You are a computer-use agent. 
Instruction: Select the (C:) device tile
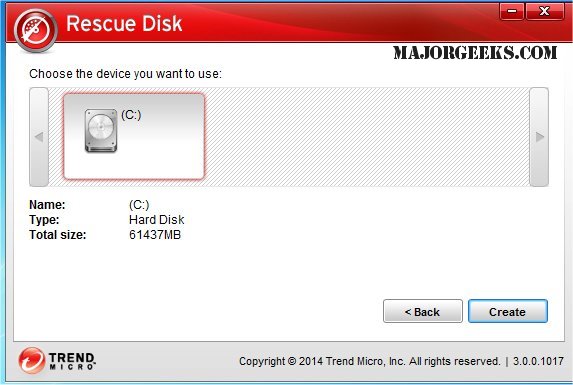click(x=134, y=136)
